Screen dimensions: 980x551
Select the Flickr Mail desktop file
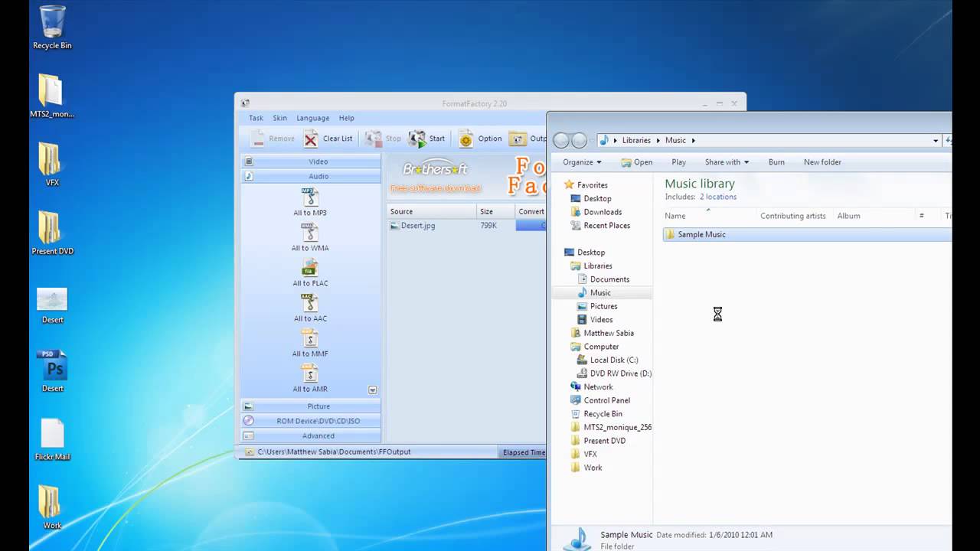[52, 440]
